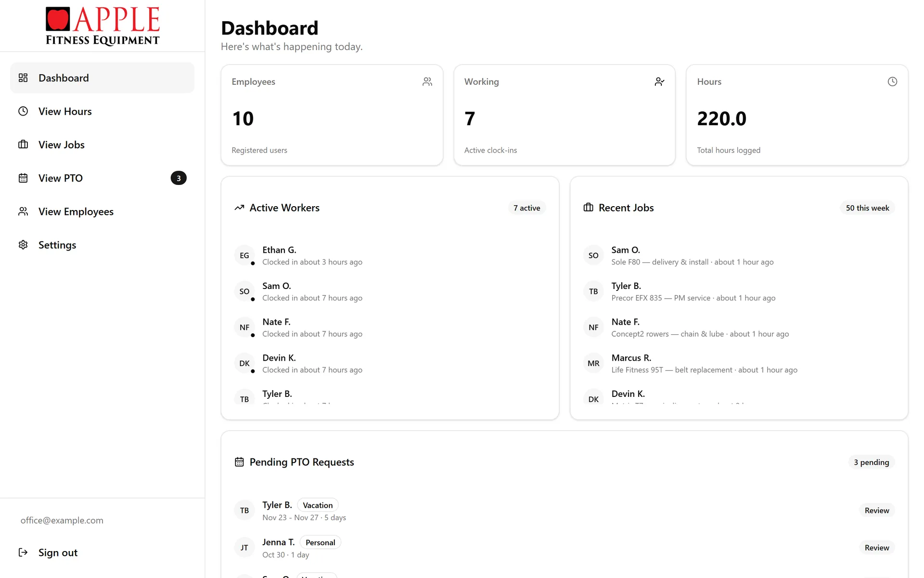Click the 3 badge on View PTO

pos(179,178)
